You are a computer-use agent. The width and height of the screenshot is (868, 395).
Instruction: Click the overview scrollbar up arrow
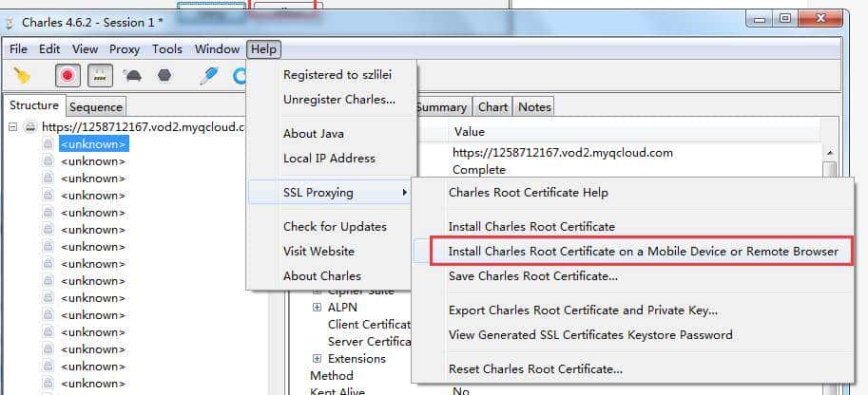[830, 152]
